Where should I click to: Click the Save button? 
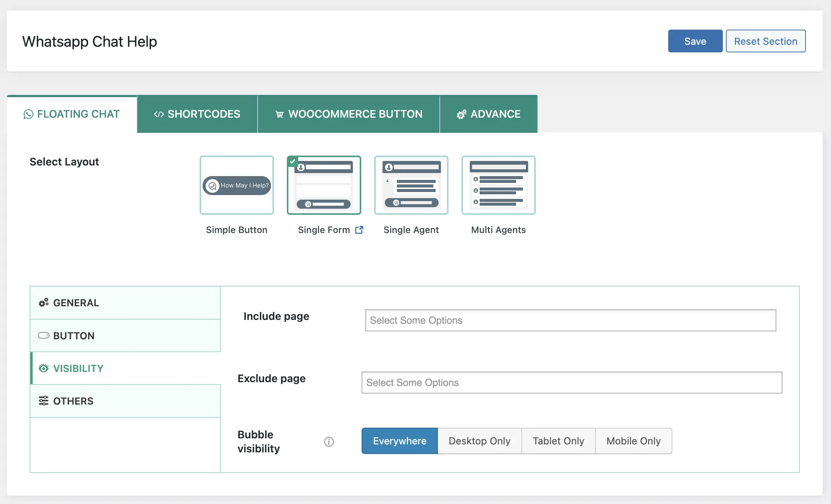pyautogui.click(x=695, y=41)
